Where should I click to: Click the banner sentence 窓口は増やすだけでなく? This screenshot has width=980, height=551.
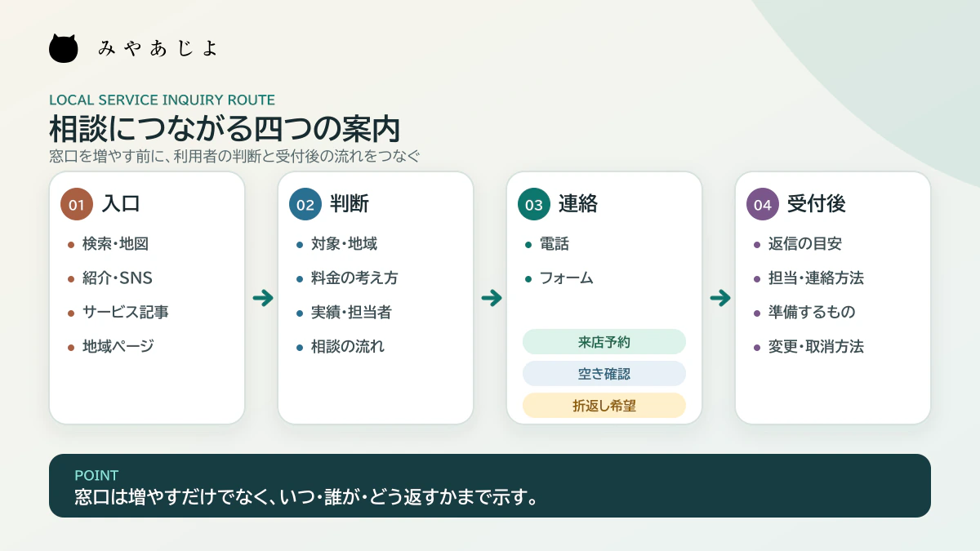pyautogui.click(x=306, y=496)
